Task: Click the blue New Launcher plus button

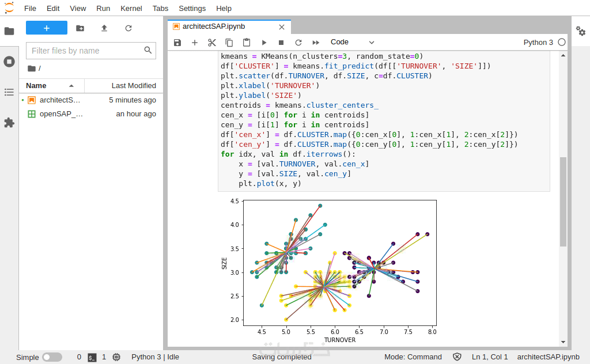Action: click(x=47, y=28)
